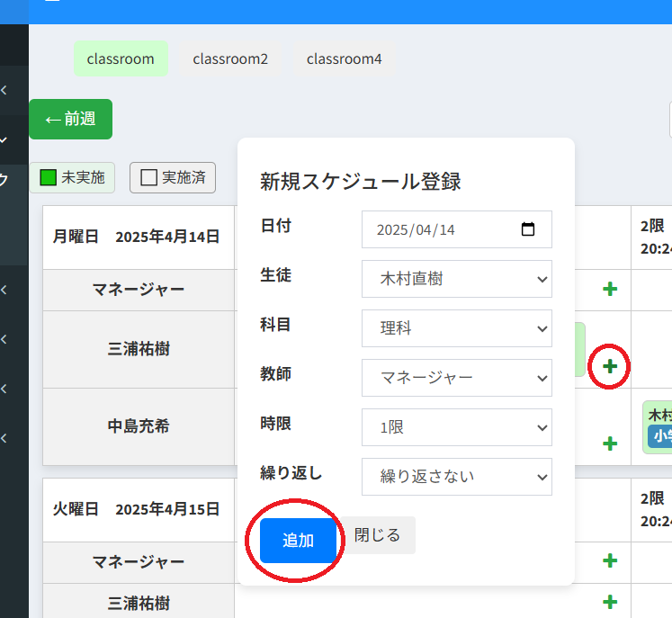Toggle the 実施済 filter checkbox
The width and height of the screenshot is (672, 618).
[x=148, y=177]
